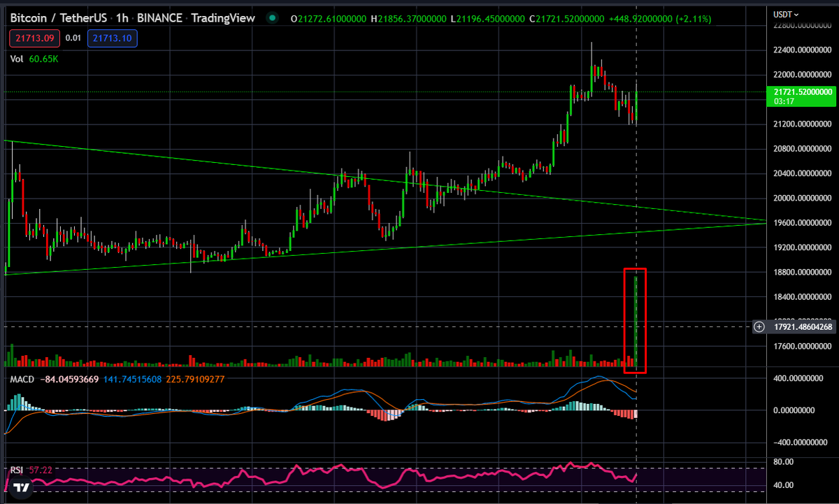
Task: Click the MACD orange value 225.79109277
Action: pos(195,379)
